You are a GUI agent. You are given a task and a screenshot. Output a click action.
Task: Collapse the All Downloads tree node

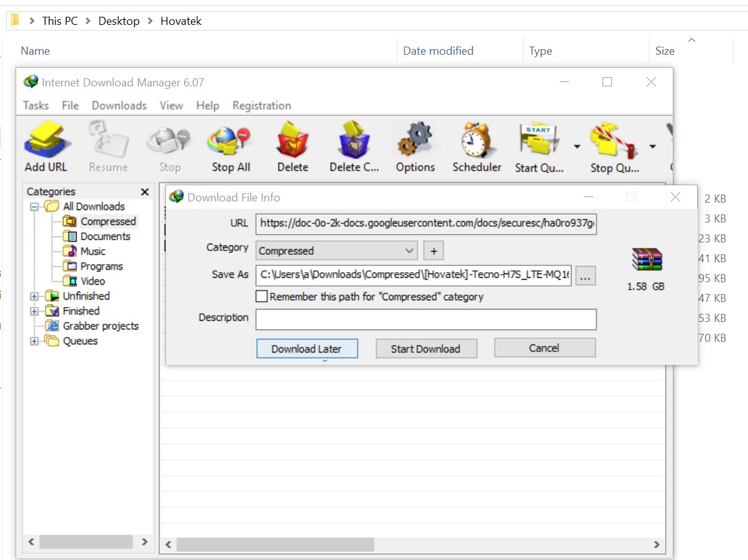[34, 207]
